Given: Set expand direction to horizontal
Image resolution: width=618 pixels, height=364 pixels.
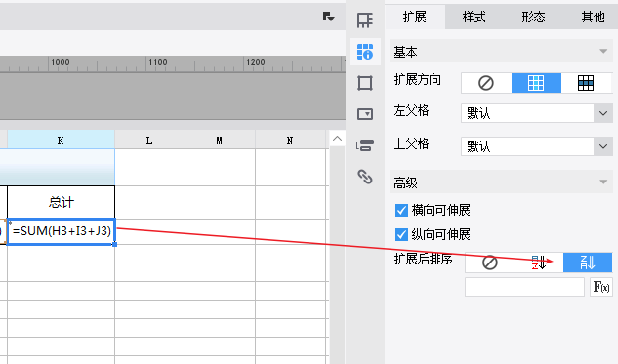Looking at the screenshot, I should point(586,83).
